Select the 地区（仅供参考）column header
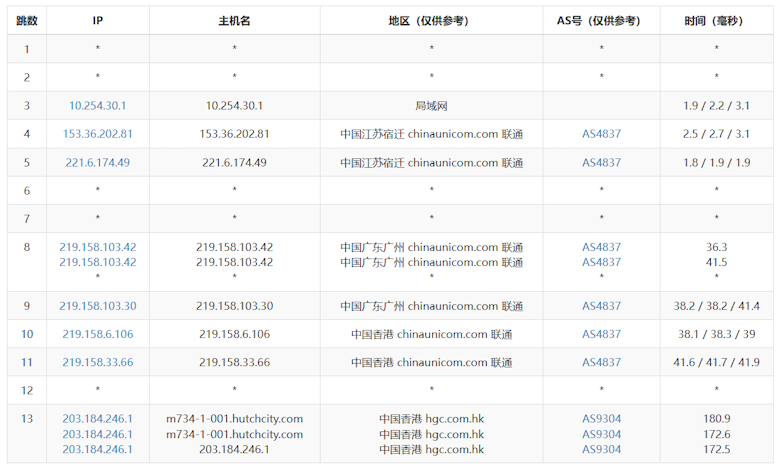780x472 pixels. [x=431, y=20]
